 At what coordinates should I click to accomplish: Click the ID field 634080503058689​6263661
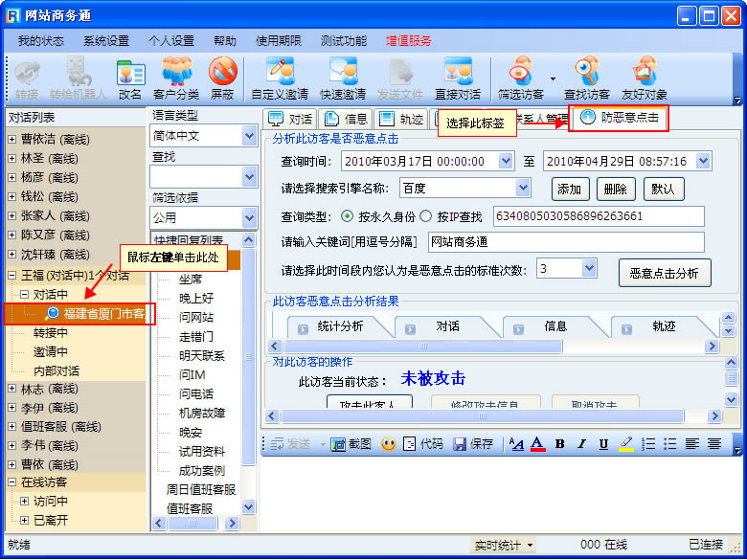point(599,216)
